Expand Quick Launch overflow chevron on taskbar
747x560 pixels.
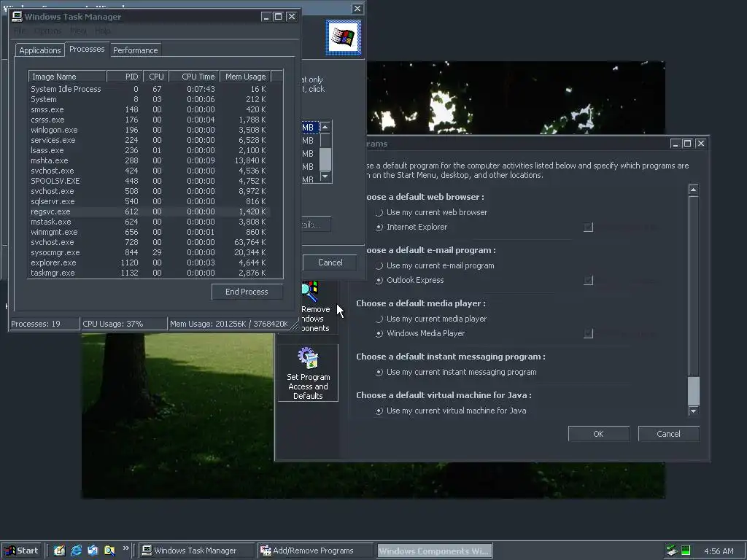[x=125, y=548]
